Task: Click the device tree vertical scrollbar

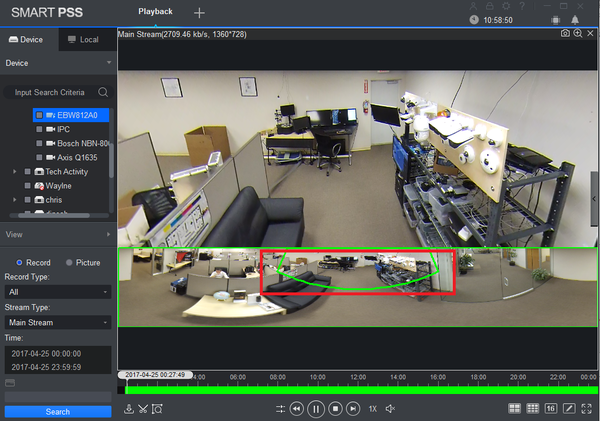Action: click(111, 161)
